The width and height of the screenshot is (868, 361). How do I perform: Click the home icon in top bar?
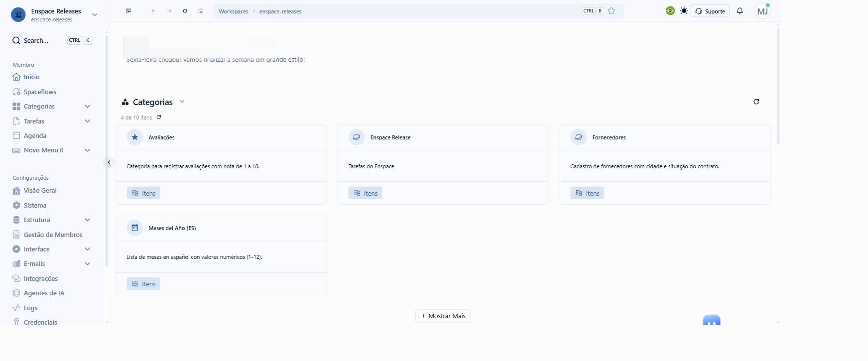click(201, 11)
